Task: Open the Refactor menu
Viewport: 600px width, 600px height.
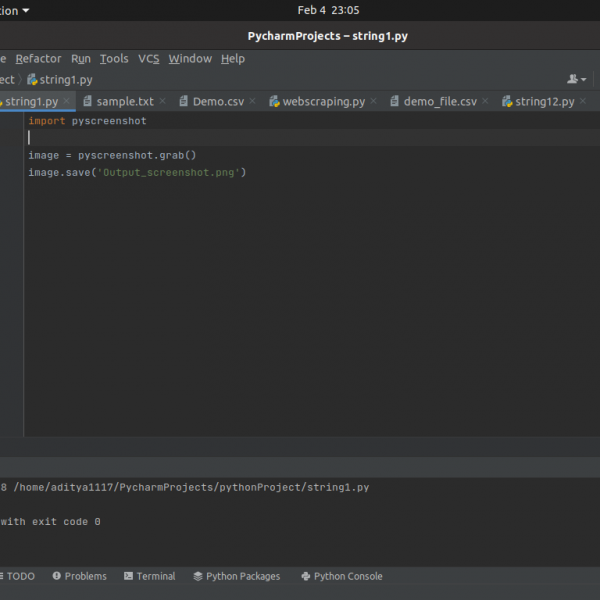Action: [x=38, y=59]
